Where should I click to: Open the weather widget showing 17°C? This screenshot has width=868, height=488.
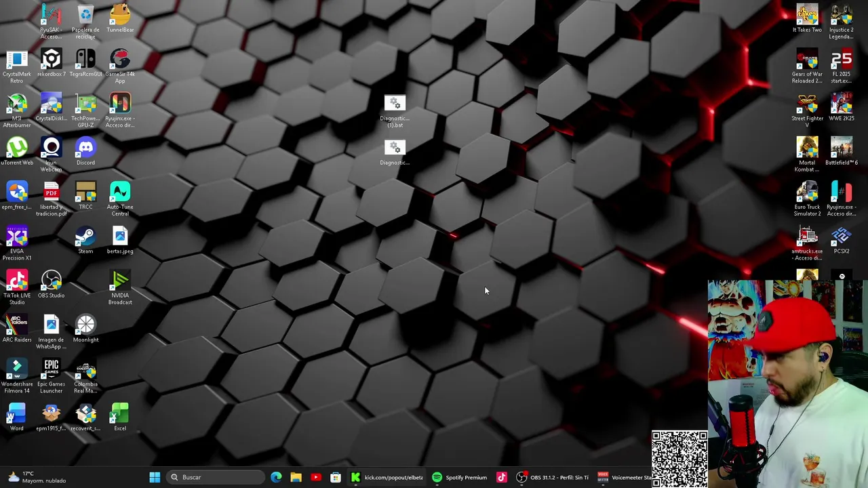point(37,477)
